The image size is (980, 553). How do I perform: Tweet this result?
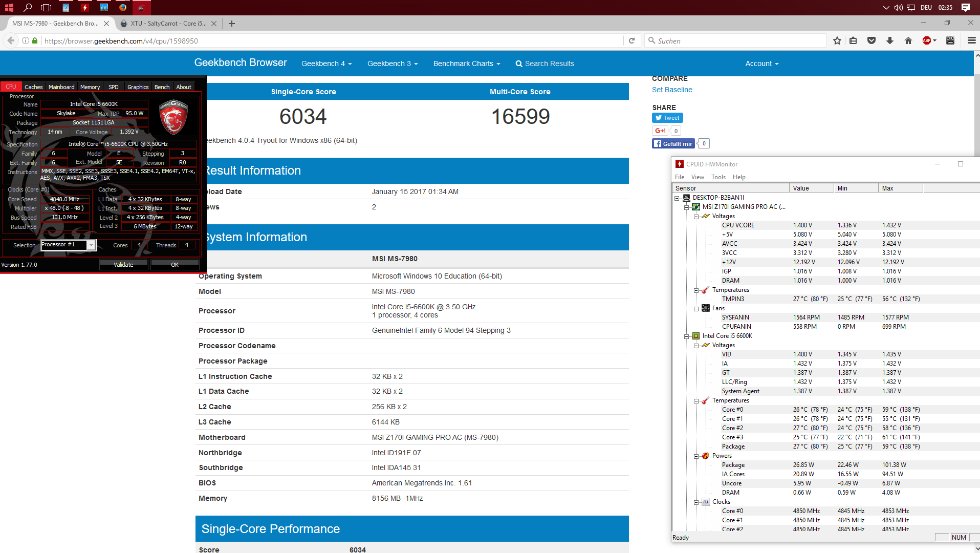click(x=667, y=118)
